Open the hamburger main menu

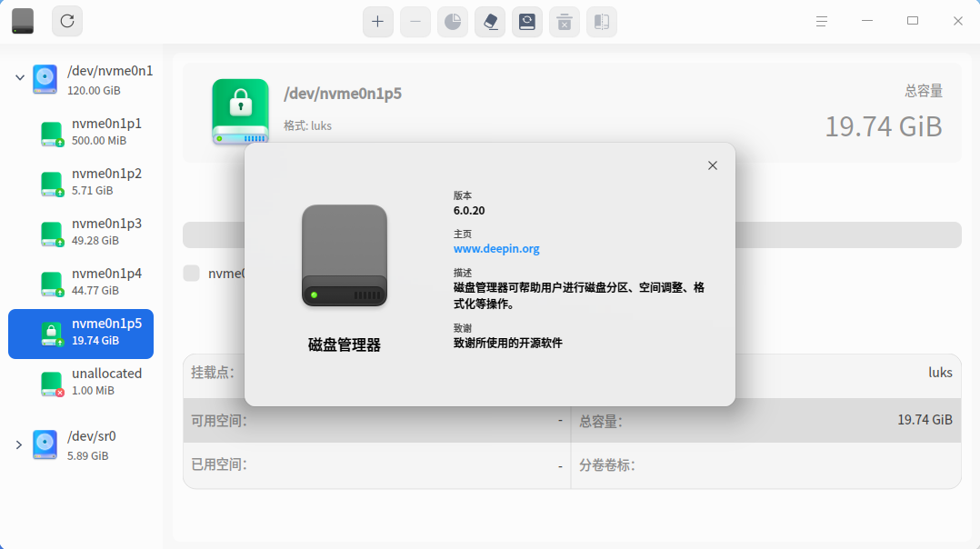pos(822,21)
